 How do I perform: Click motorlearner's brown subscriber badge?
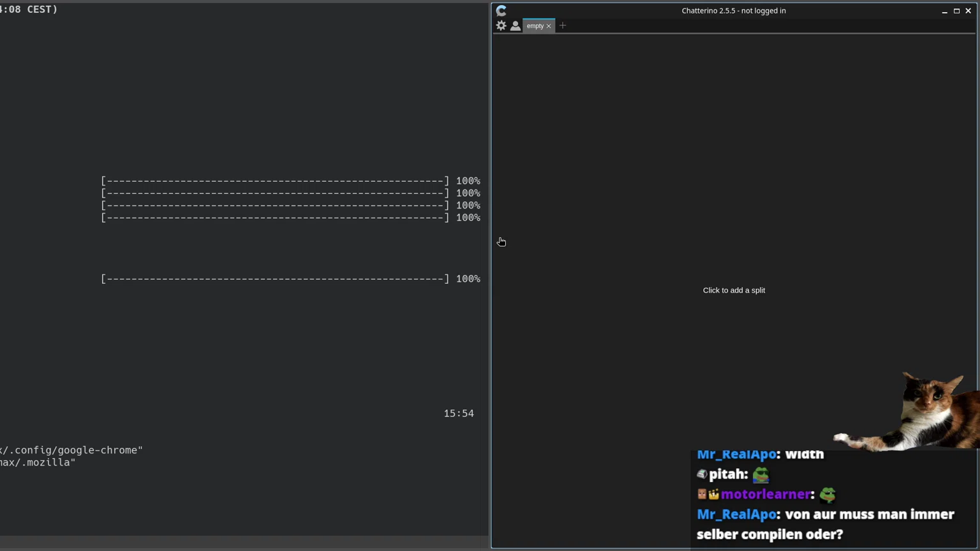tap(701, 495)
